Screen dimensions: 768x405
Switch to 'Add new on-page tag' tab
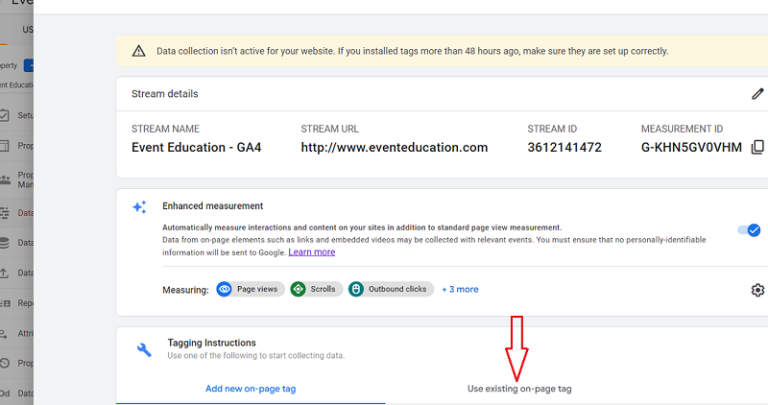[250, 389]
